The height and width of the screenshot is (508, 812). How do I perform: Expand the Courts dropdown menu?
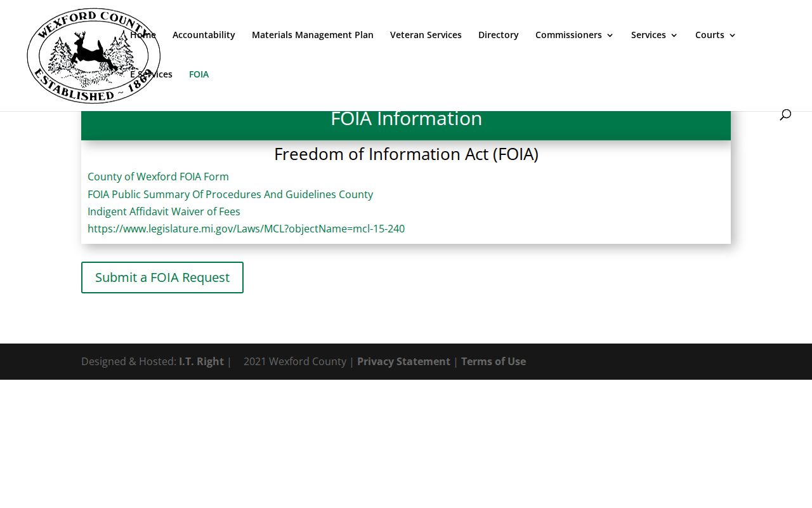[716, 35]
